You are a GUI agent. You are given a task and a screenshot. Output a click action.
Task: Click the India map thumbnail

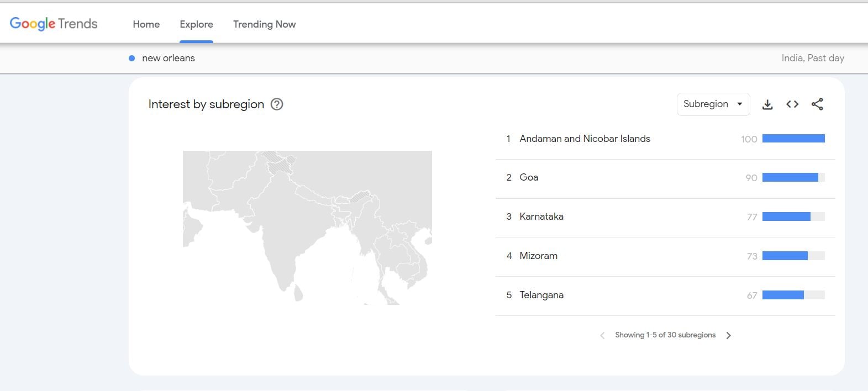pyautogui.click(x=307, y=228)
